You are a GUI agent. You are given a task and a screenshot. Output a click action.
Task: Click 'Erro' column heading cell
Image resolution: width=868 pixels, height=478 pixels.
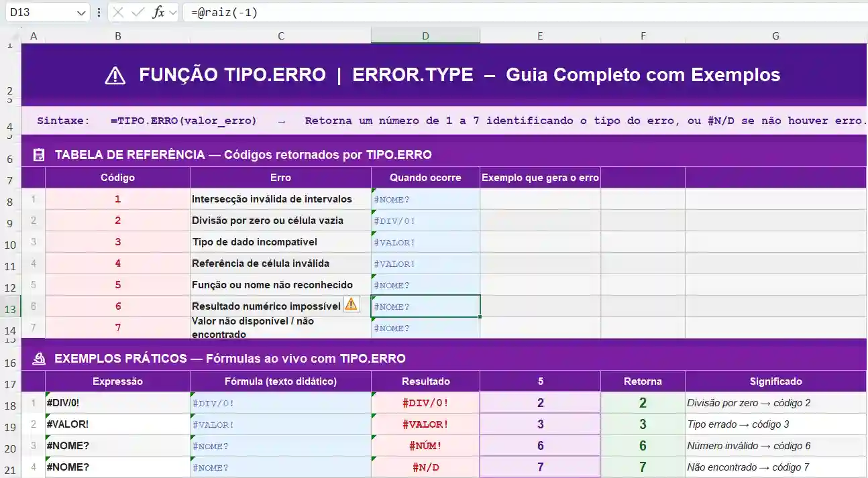tap(280, 178)
